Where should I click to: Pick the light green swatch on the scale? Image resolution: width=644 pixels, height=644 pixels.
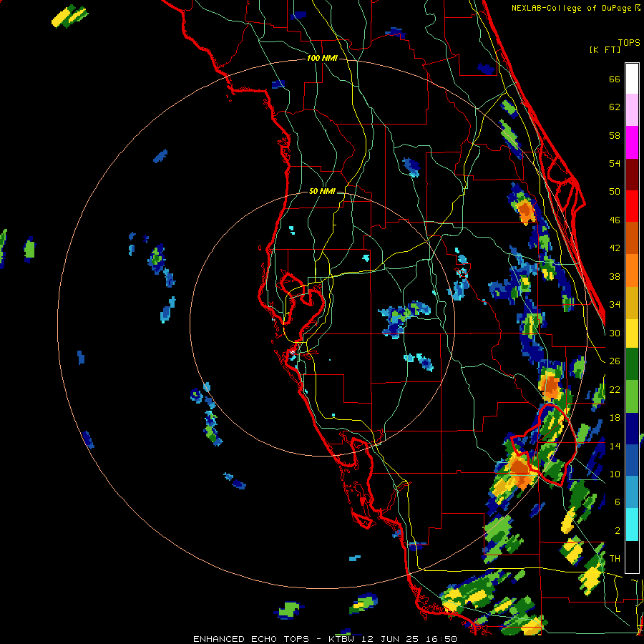coord(632,396)
